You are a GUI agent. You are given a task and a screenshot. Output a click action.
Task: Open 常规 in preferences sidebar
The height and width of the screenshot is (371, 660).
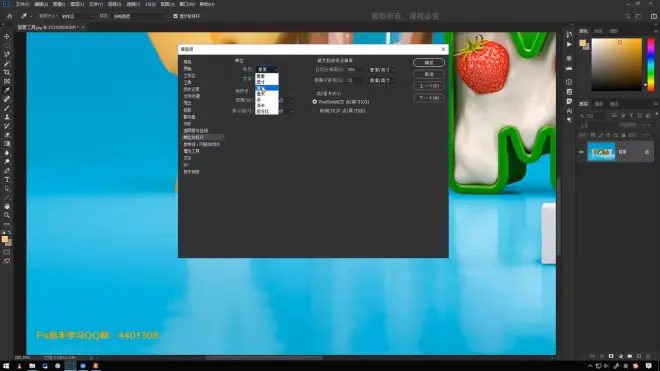188,62
